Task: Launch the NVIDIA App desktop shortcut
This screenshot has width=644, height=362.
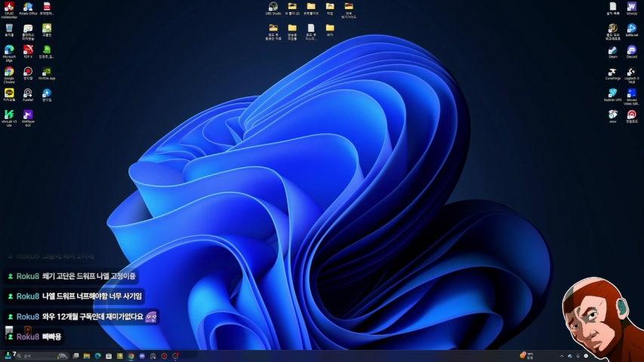Action: click(47, 72)
